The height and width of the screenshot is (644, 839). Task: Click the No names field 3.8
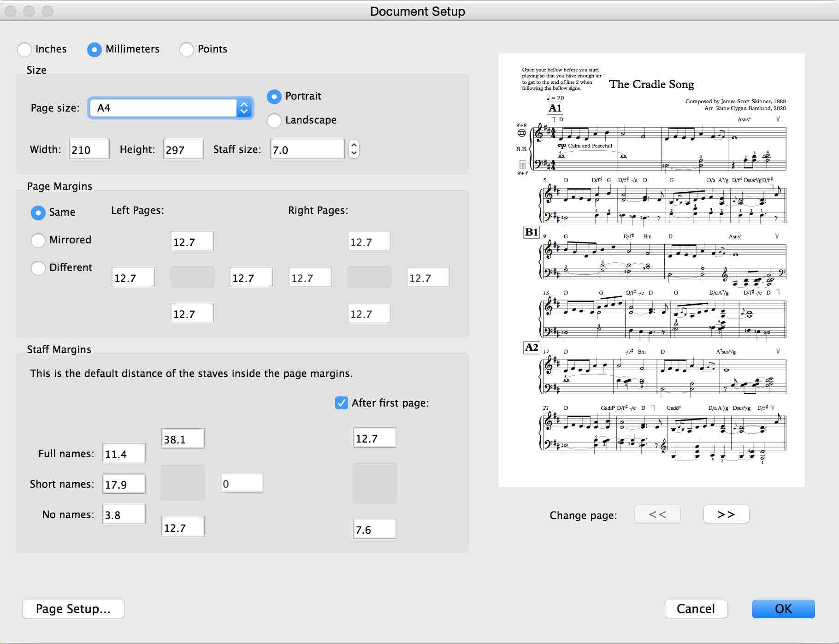click(x=124, y=514)
